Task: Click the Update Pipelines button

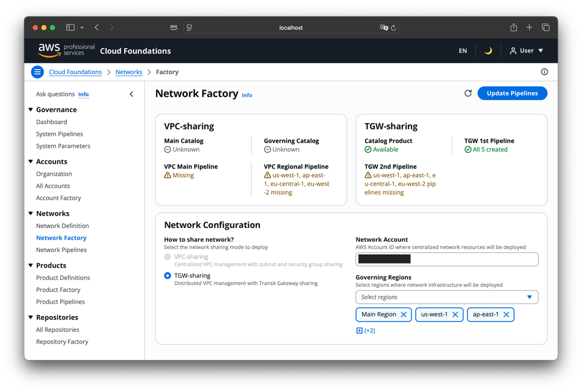Action: coord(512,93)
